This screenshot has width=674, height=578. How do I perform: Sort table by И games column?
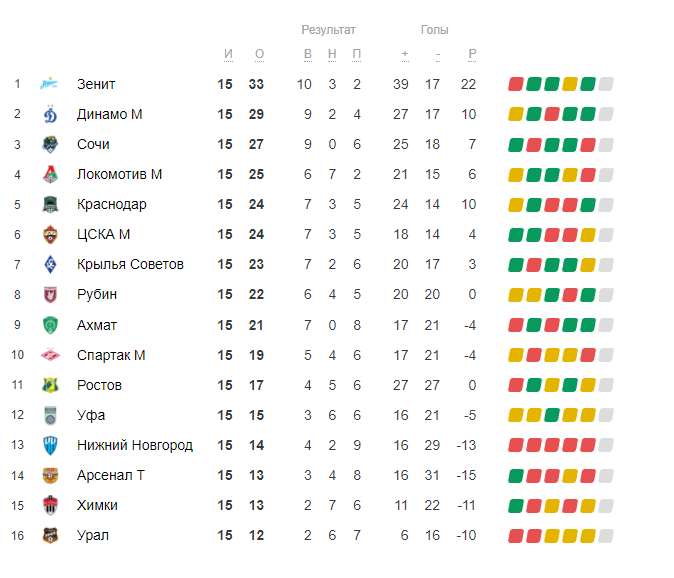click(228, 54)
